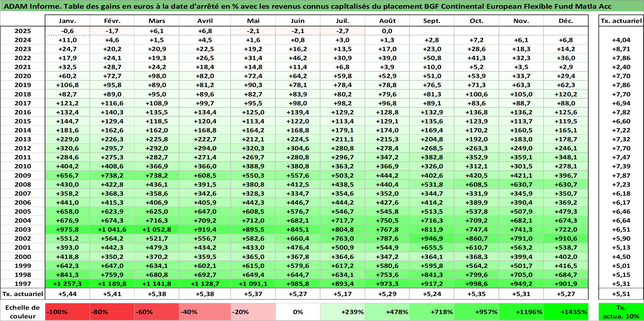
Task: Click the '+8,71' actuarial rate for 2023
Action: [x=621, y=49]
